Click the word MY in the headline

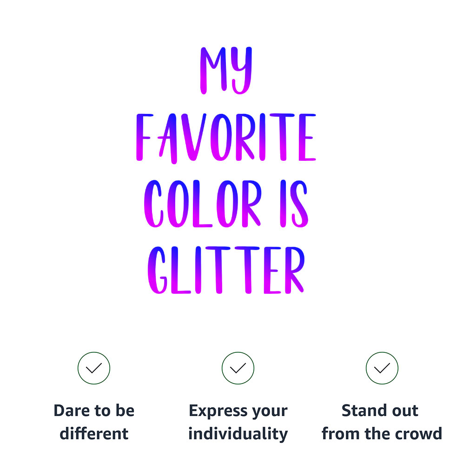[226, 71]
